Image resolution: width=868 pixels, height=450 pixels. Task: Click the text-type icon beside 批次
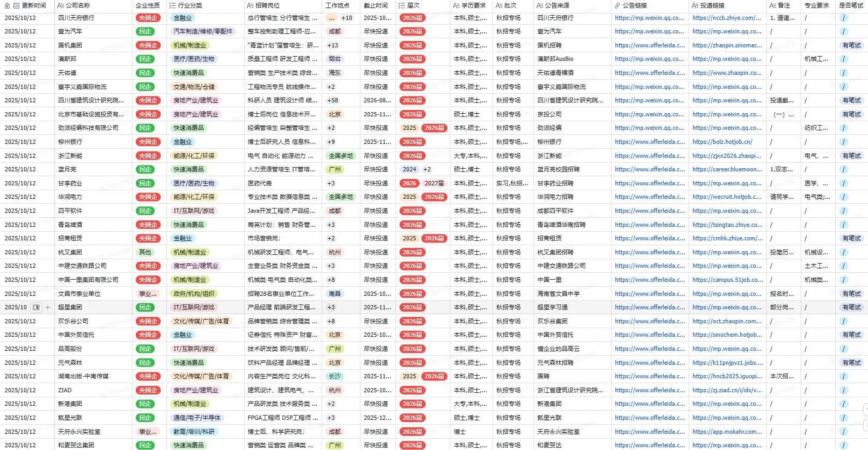coord(499,5)
